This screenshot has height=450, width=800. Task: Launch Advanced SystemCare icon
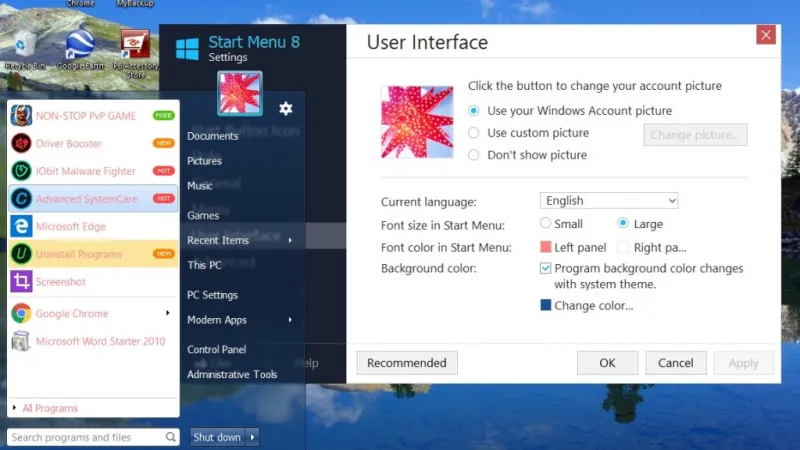click(21, 198)
